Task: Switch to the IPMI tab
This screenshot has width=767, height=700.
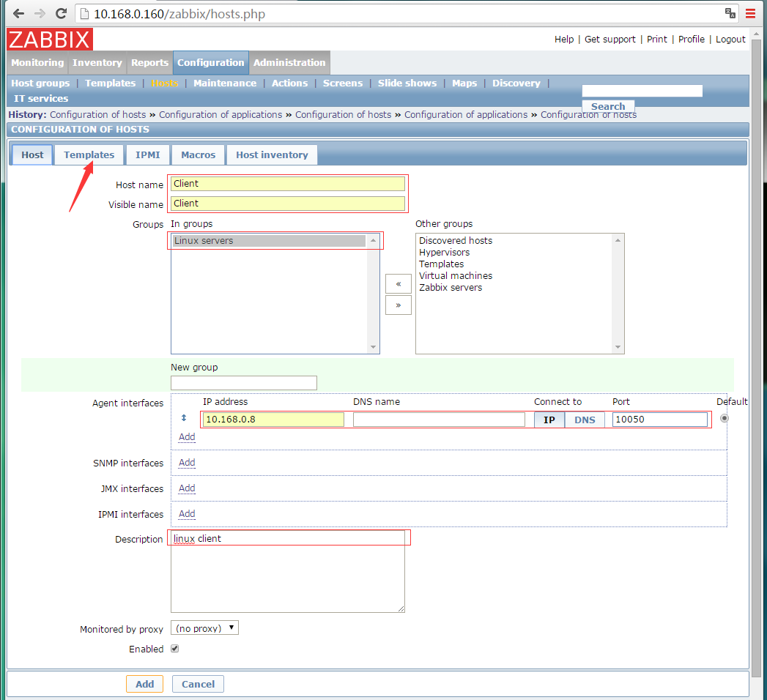Action: click(x=148, y=154)
